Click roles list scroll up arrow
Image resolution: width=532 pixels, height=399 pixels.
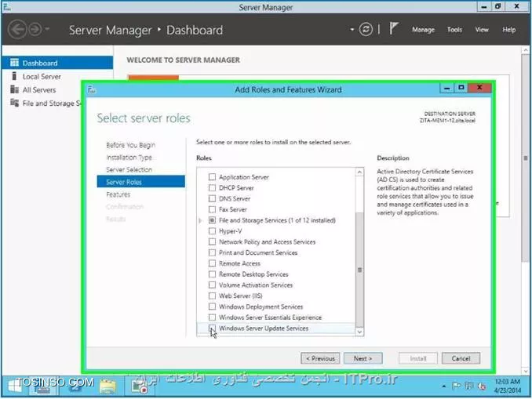[359, 172]
